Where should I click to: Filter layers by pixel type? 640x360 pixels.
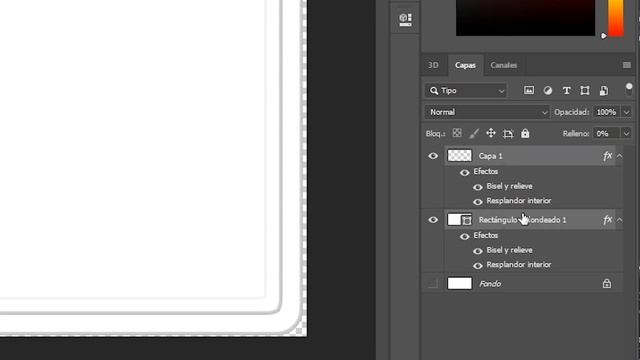point(529,91)
